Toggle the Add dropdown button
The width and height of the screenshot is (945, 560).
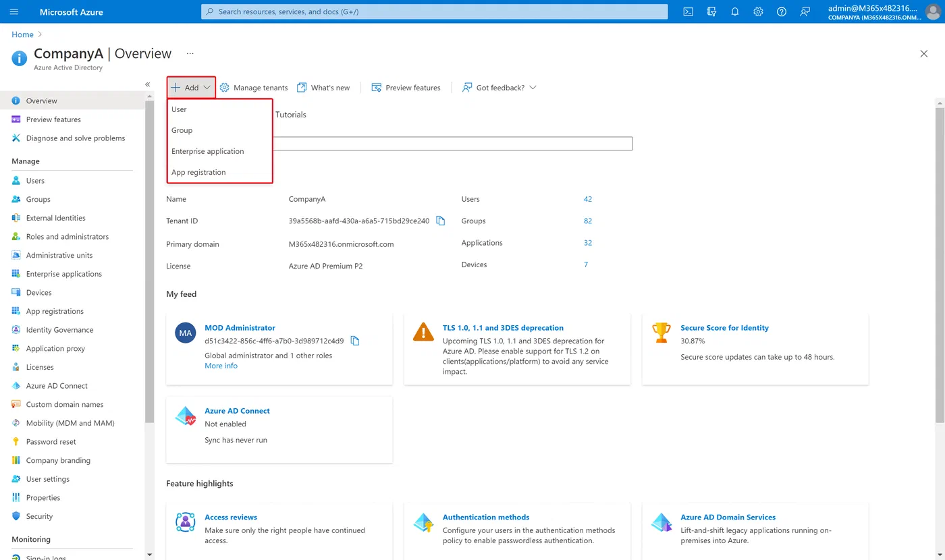click(x=191, y=88)
